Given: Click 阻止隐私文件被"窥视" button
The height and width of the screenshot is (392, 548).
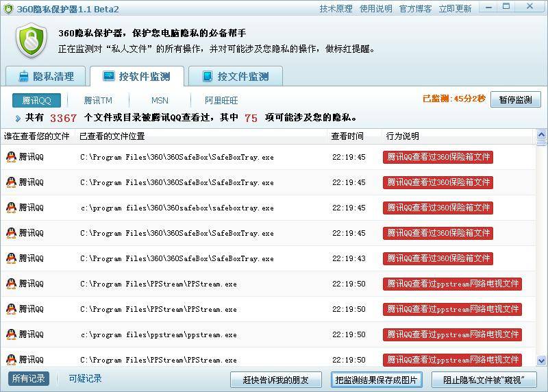Looking at the screenshot, I should tap(484, 380).
